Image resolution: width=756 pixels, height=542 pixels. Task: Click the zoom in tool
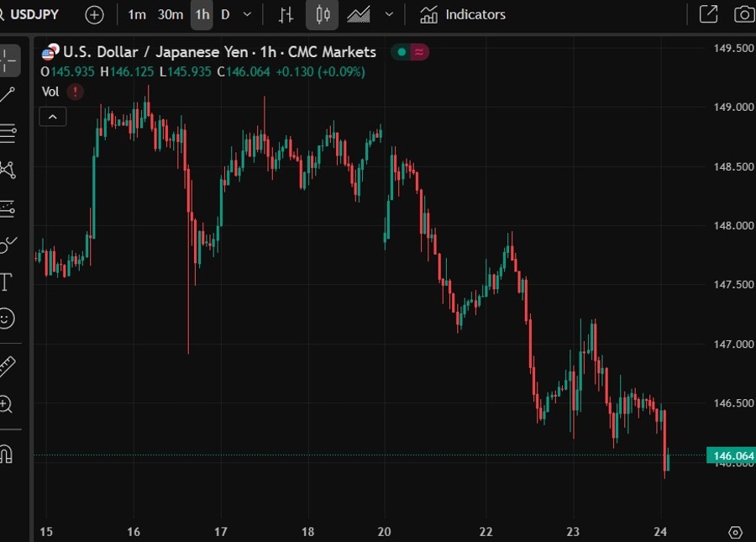7,404
